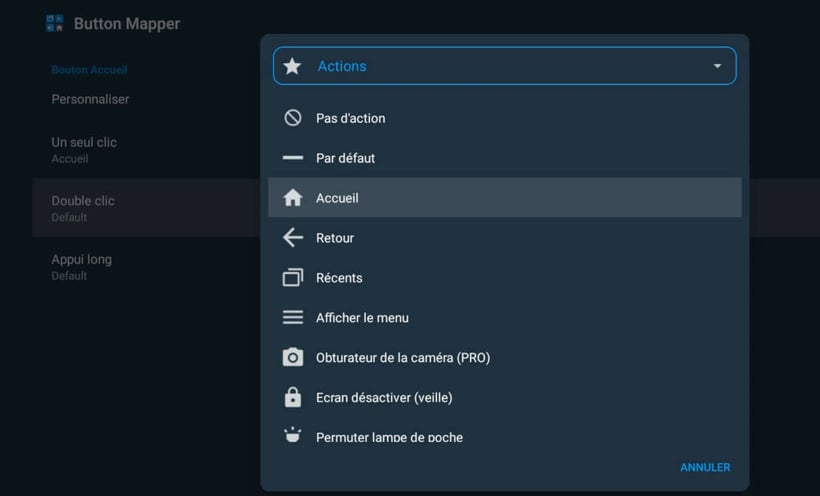Choose Par défaut from the action list

point(505,157)
